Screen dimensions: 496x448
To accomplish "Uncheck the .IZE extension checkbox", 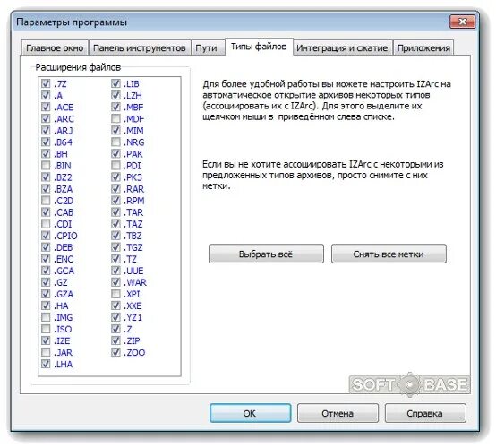I will click(46, 340).
